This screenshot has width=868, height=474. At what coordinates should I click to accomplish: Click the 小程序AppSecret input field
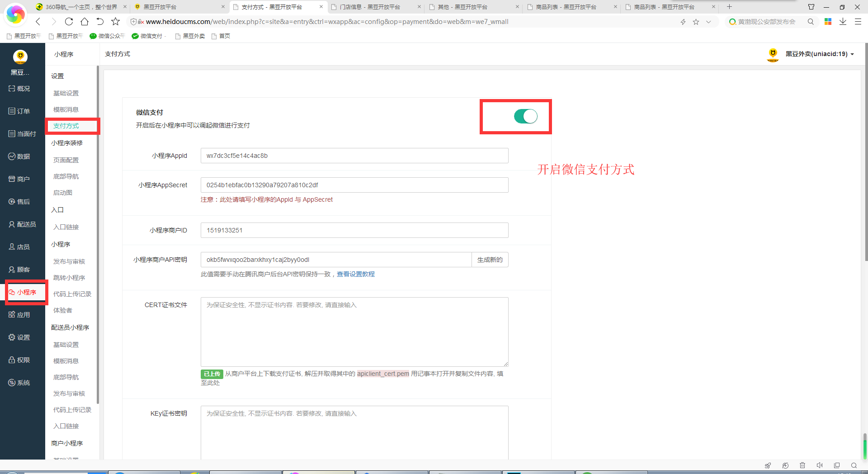354,185
